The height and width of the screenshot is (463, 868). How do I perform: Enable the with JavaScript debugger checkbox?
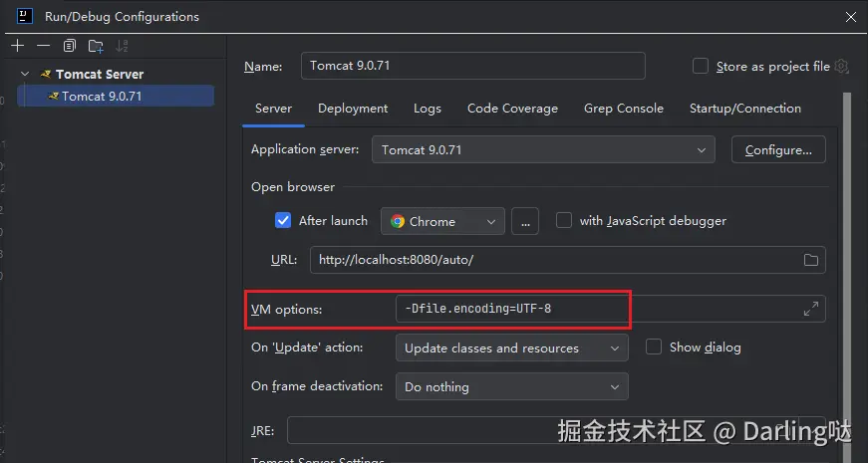563,220
